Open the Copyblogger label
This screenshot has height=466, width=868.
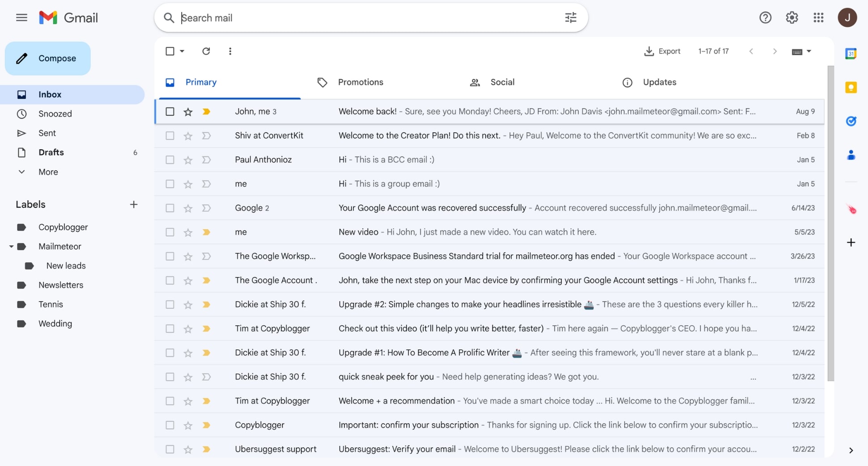point(63,227)
